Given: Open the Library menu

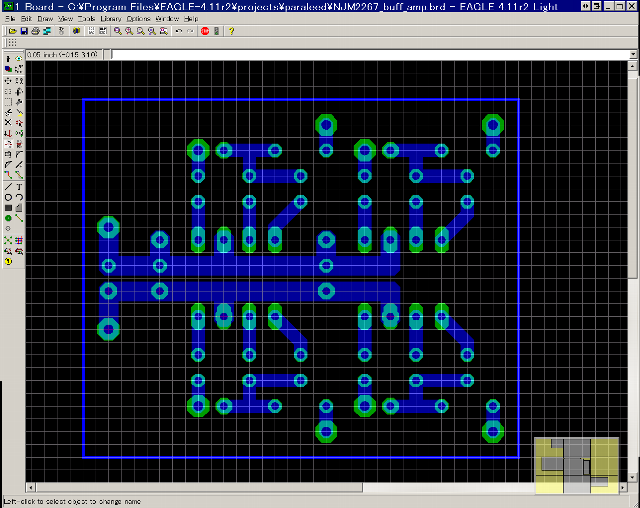Looking at the screenshot, I should 111,19.
